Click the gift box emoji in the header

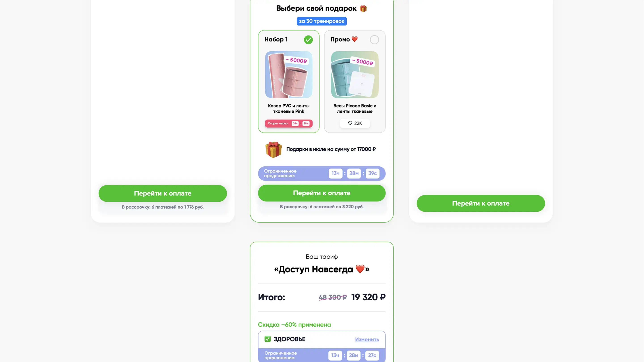point(363,8)
